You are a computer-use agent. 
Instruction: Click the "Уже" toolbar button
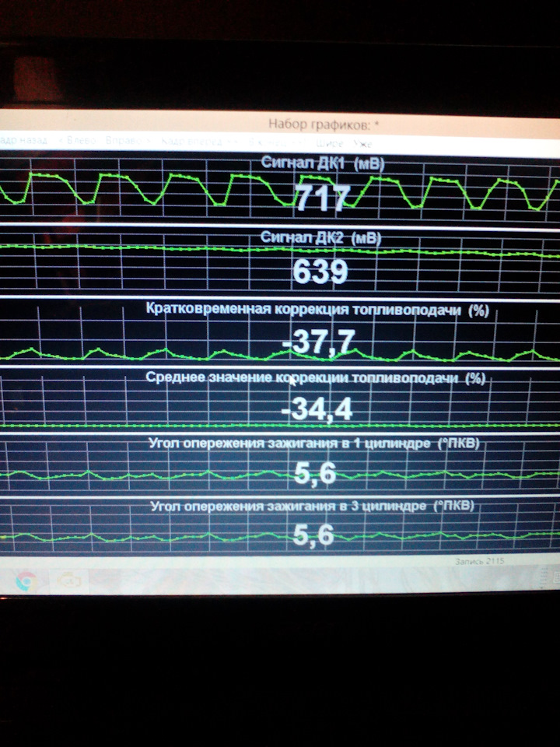[x=362, y=145]
